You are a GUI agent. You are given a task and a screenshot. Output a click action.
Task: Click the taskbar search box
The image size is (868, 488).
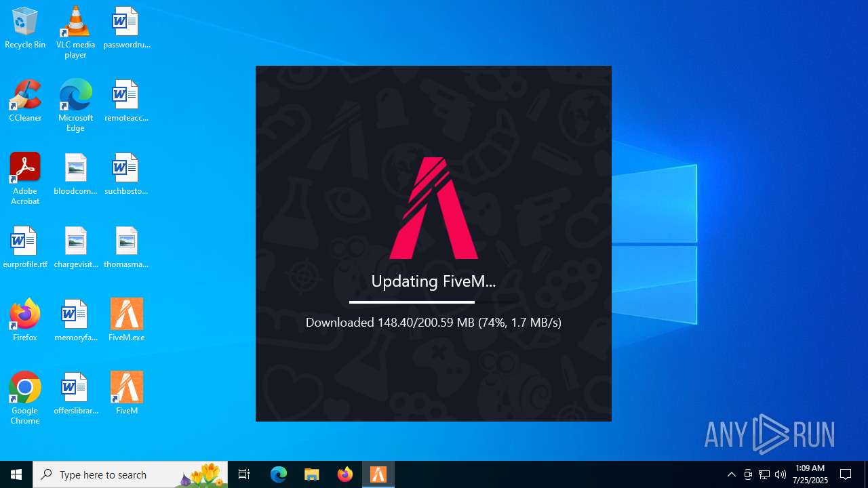coord(130,474)
